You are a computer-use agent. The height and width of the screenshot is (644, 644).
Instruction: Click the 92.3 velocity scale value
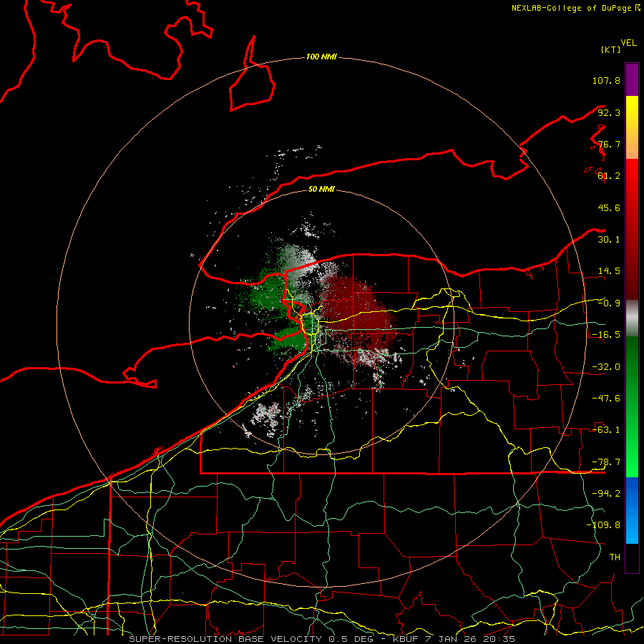pos(609,112)
